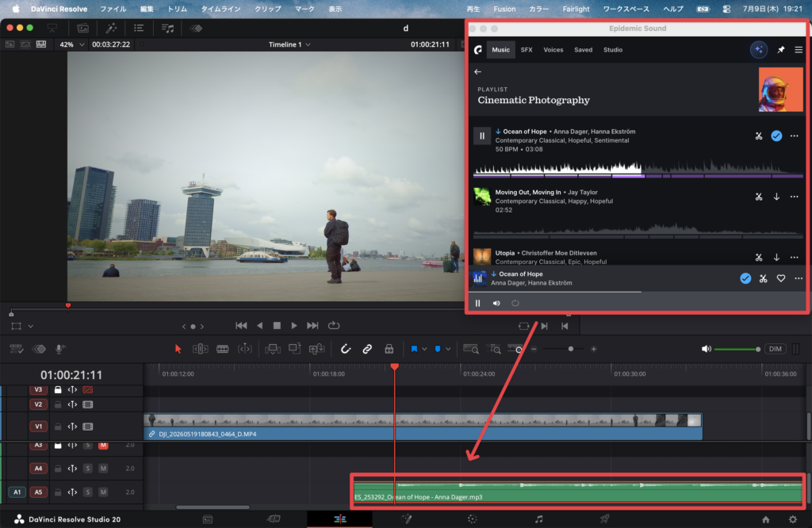
Task: Add a blue marker to the timeline
Action: pos(438,349)
